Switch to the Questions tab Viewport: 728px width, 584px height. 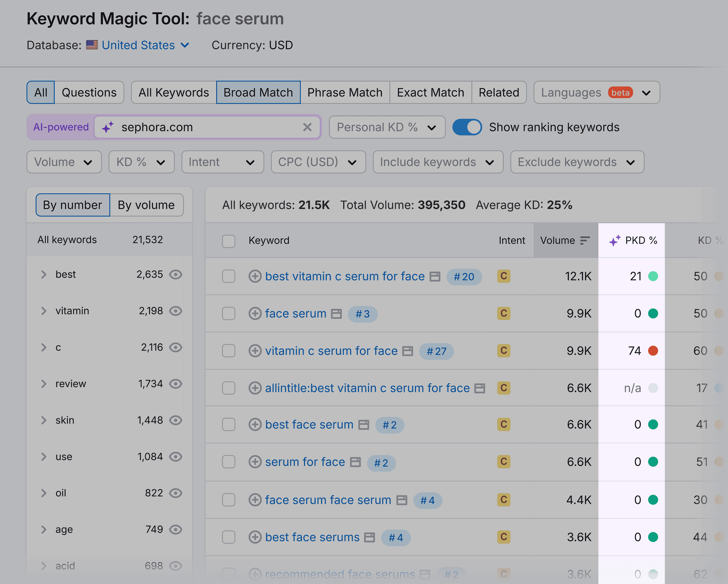[88, 92]
